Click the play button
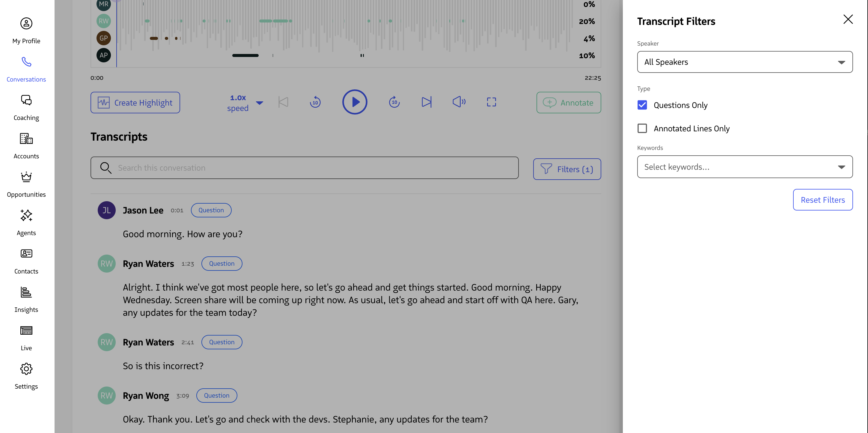The image size is (868, 433). (x=355, y=102)
